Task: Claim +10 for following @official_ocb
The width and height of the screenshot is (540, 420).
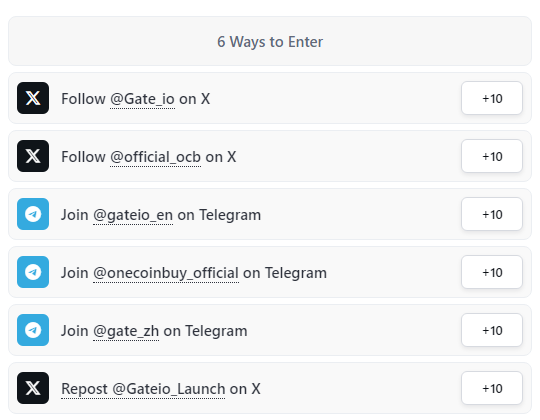Action: tap(492, 156)
